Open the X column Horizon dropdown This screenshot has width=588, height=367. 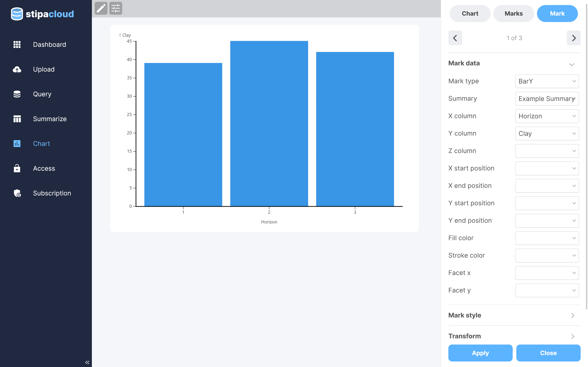547,116
